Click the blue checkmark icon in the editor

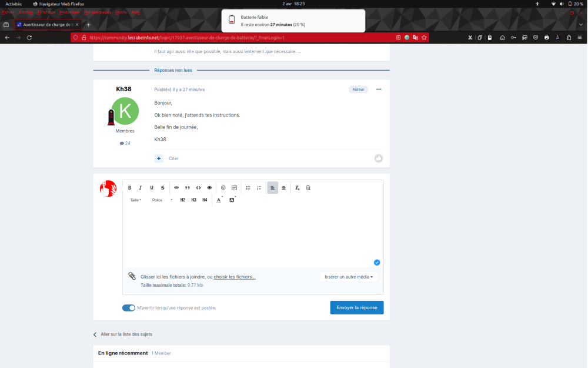click(377, 263)
